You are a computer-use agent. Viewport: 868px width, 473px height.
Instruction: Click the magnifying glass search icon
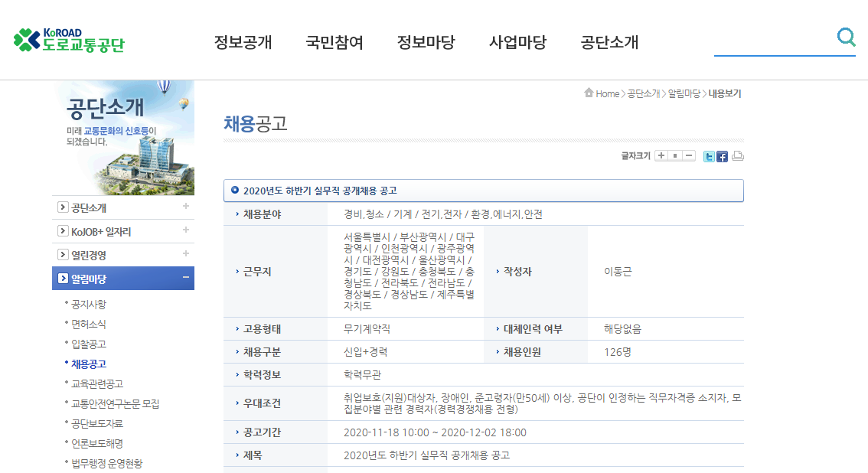[847, 36]
